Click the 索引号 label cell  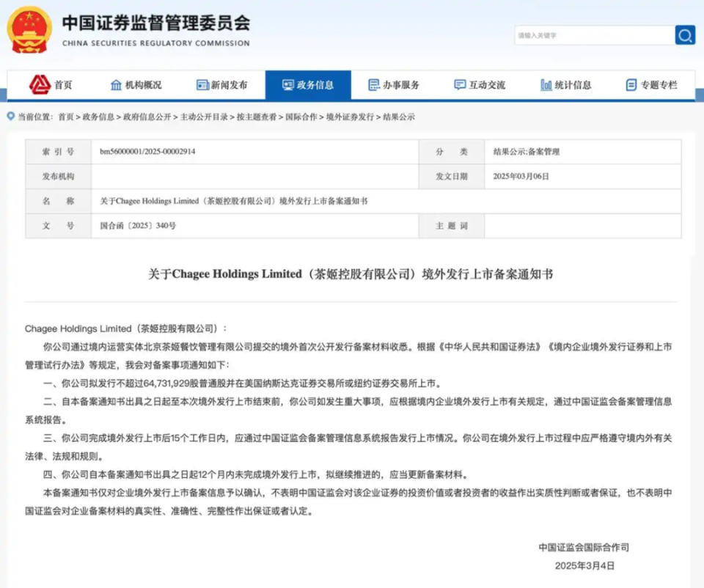59,152
